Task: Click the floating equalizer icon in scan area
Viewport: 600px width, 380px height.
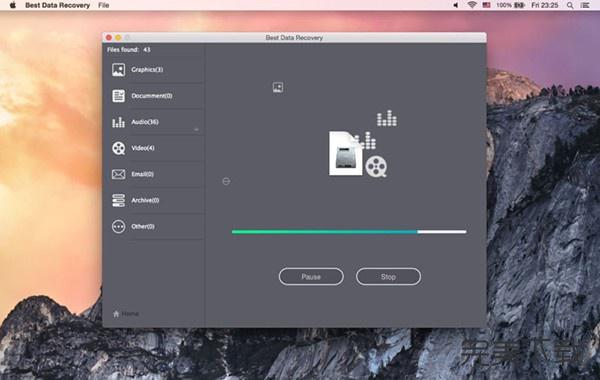Action: [x=386, y=118]
